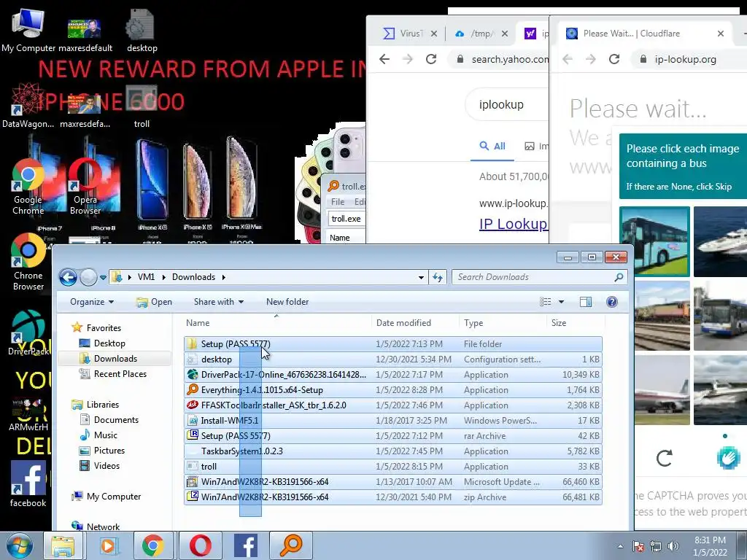
Task: Open recent pages dropdown next to back buttons
Action: [x=103, y=277]
